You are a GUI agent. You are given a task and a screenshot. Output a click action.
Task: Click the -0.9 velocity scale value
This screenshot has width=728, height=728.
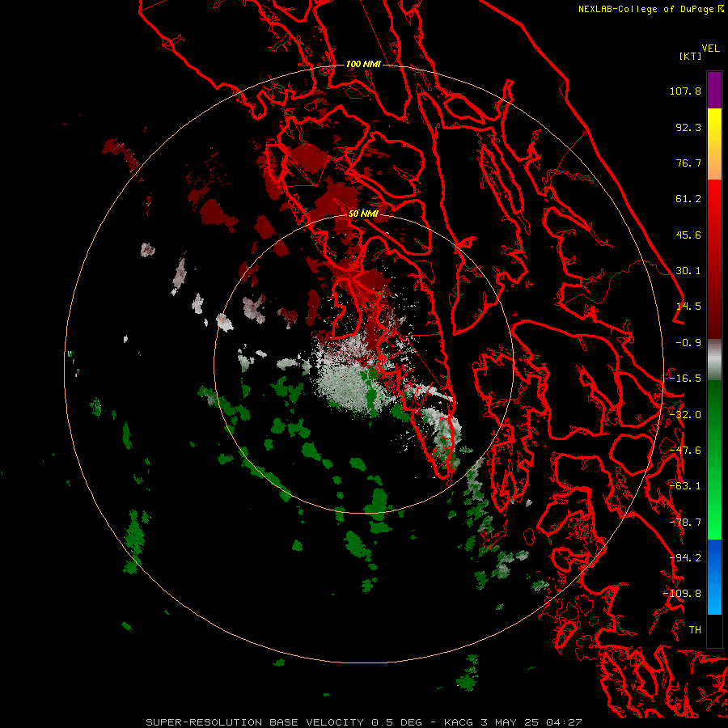[x=688, y=343]
